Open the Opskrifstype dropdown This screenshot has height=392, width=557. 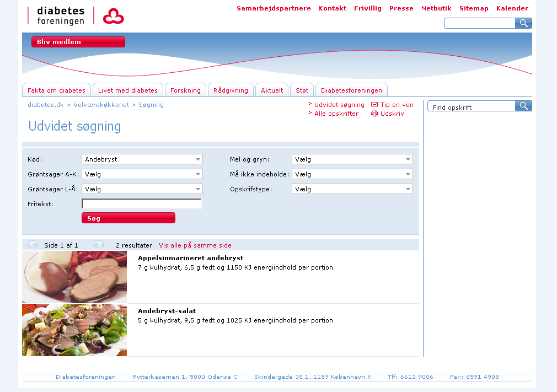pos(352,189)
